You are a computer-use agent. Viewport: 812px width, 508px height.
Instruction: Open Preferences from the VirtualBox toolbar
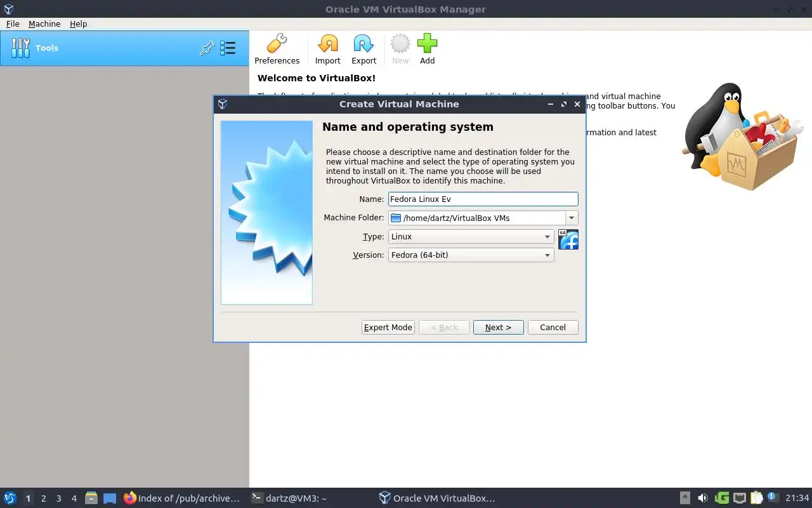(x=277, y=50)
